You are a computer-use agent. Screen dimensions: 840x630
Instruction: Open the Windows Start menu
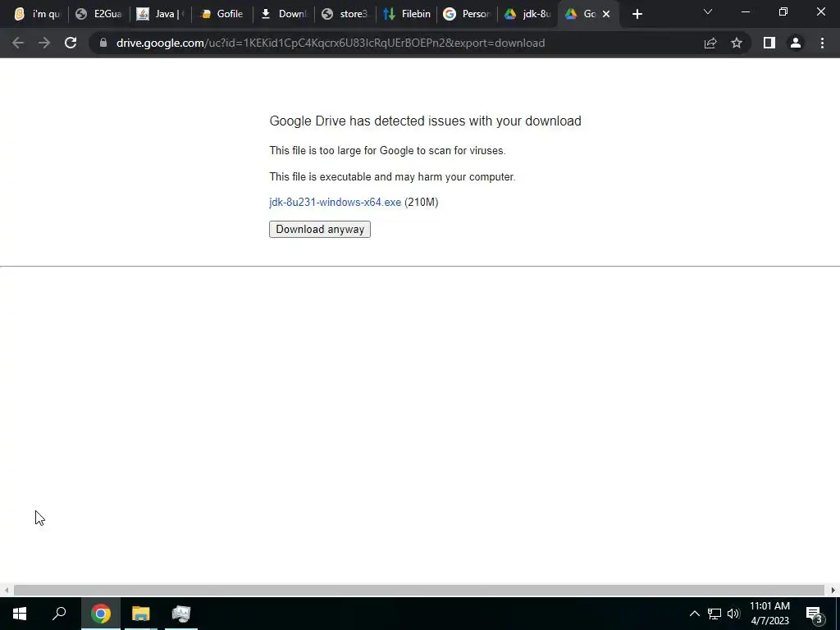point(20,614)
